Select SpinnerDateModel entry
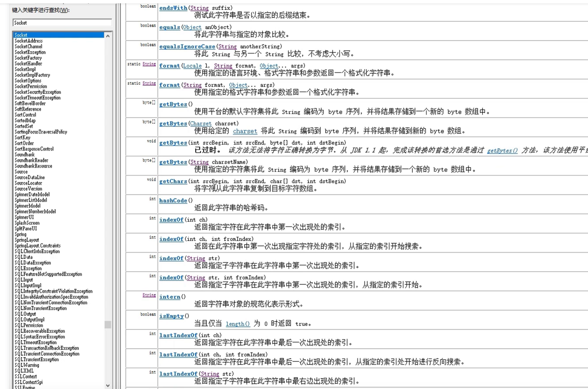 [32, 194]
